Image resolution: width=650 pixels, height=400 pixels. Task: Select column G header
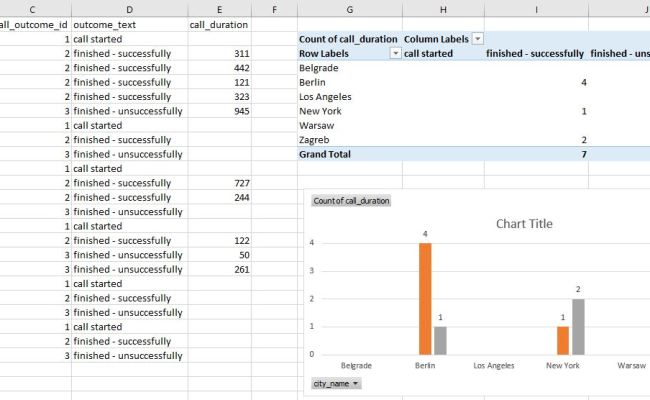pos(349,9)
